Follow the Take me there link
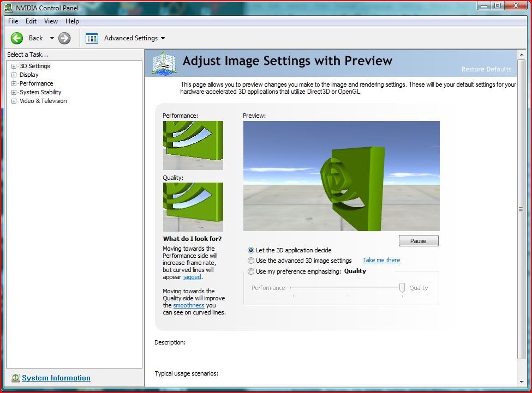This screenshot has width=532, height=393. (381, 260)
